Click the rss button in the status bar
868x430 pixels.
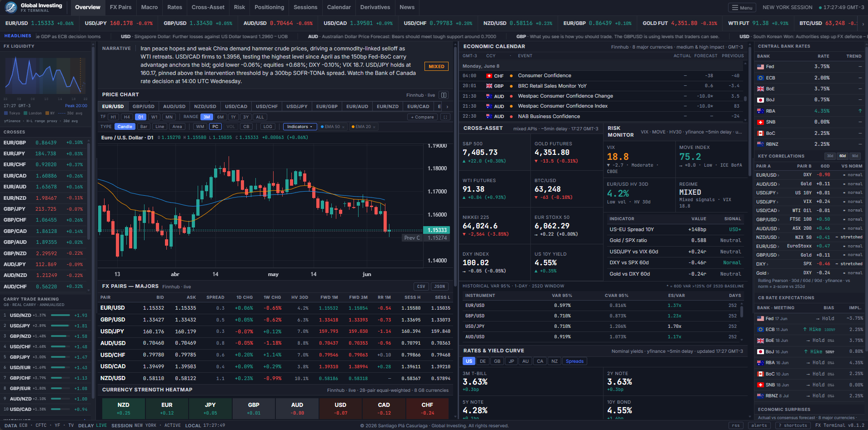(736, 426)
